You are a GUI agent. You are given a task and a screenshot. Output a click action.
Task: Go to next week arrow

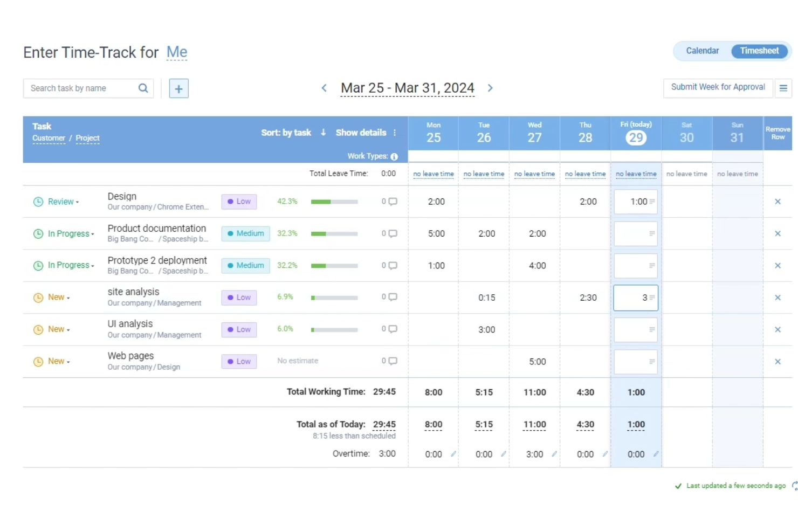tap(490, 88)
